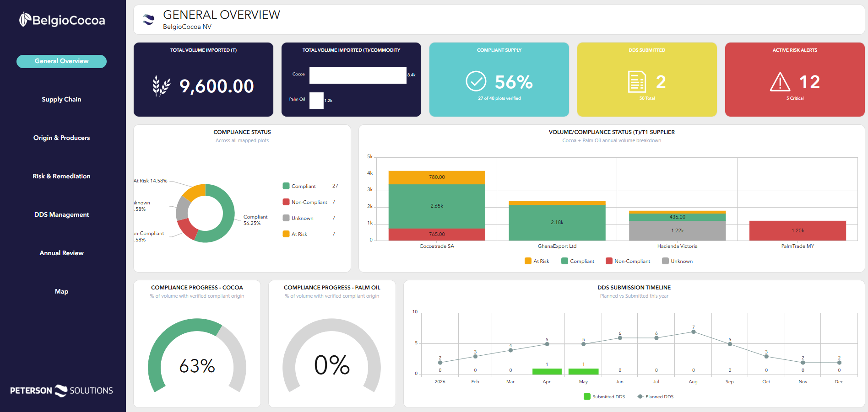This screenshot has height=412, width=868.
Task: Click the red Non-Compliant segment of the donut chart
Action: pyautogui.click(x=187, y=229)
